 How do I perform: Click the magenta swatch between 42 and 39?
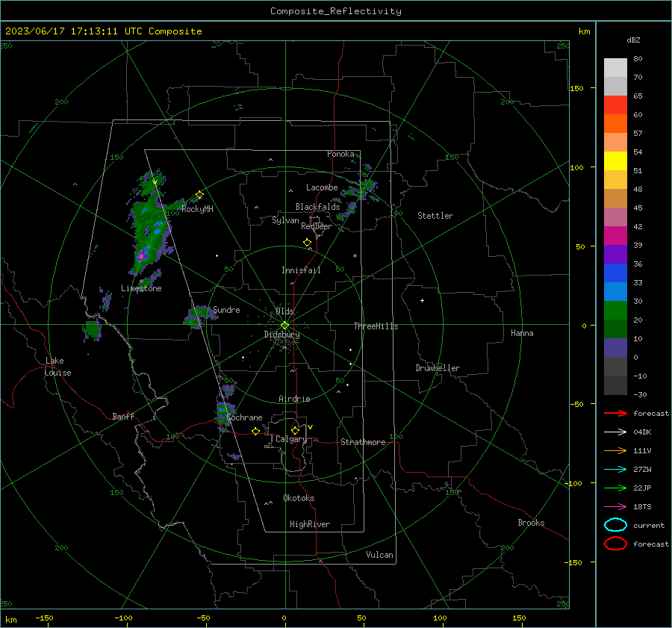[615, 236]
